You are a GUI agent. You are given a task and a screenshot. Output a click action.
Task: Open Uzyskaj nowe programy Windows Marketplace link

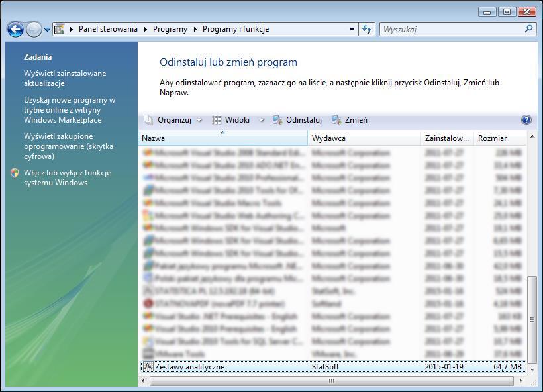tap(70, 110)
